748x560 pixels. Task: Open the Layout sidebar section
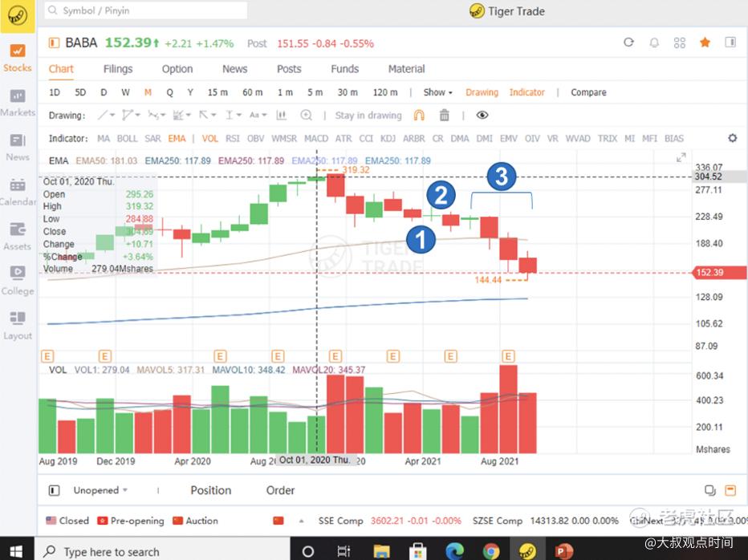[18, 327]
